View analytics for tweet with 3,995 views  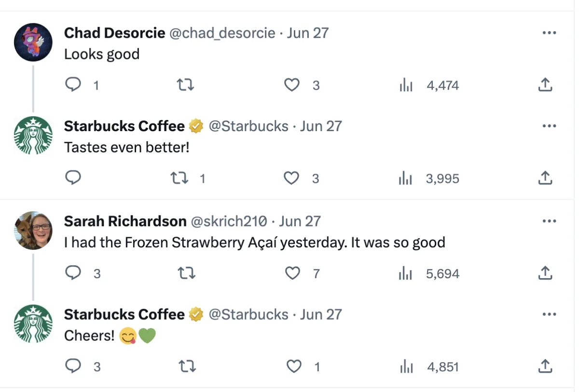click(x=405, y=179)
